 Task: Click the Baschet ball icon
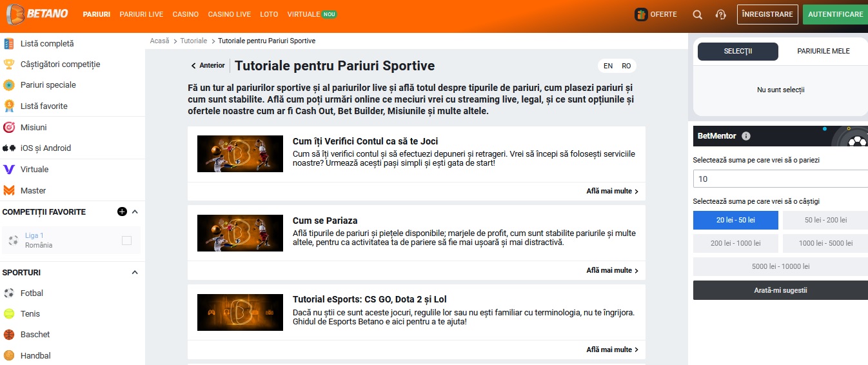point(9,335)
